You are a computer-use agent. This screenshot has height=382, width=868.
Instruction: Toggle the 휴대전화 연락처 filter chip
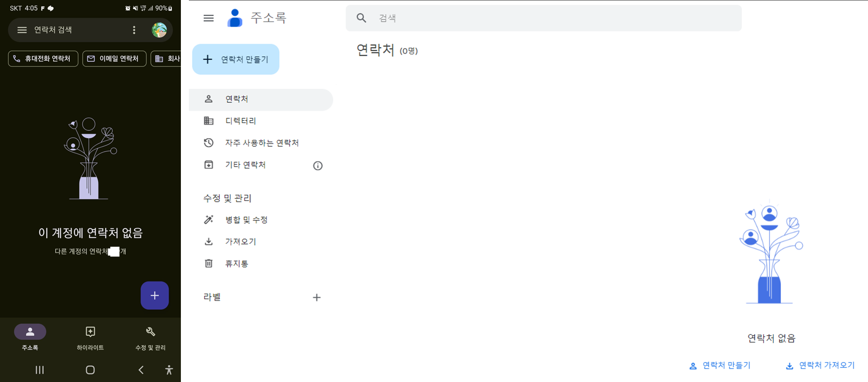(x=43, y=58)
